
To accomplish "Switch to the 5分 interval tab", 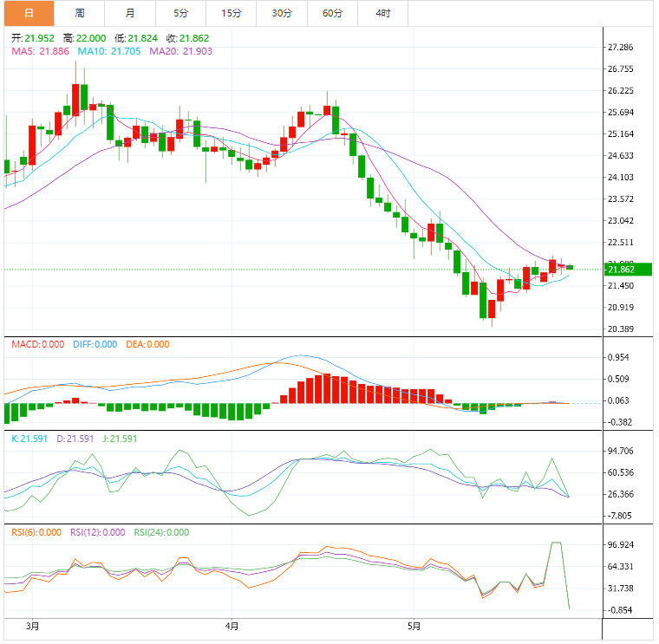I will coord(180,13).
